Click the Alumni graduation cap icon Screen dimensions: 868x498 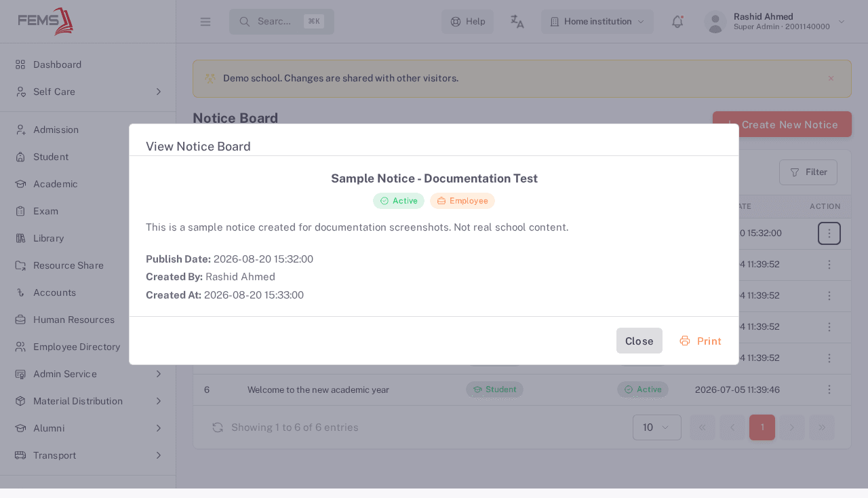pyautogui.click(x=20, y=428)
